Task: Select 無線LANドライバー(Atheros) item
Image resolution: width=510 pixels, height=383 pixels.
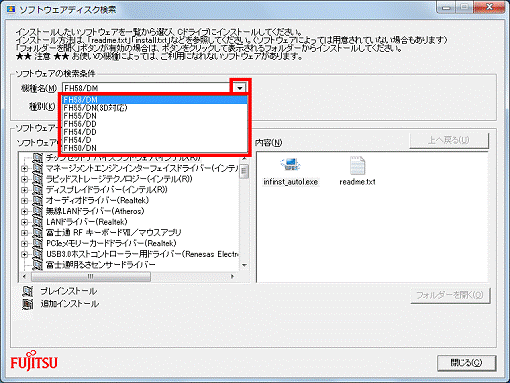Action: click(95, 211)
